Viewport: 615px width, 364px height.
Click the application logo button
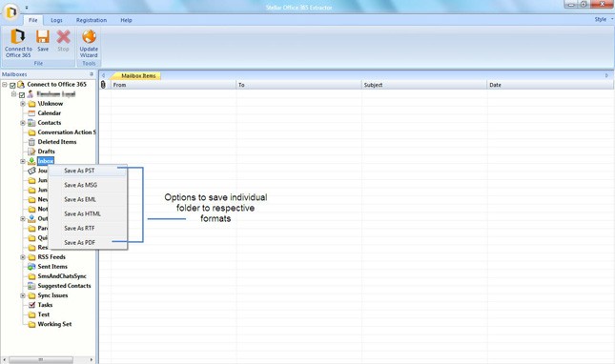tap(10, 11)
